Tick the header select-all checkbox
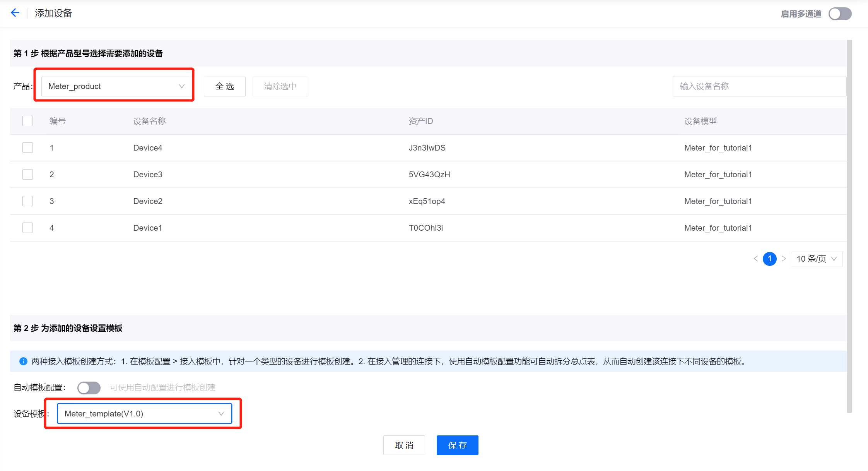This screenshot has width=868, height=471. (27, 121)
